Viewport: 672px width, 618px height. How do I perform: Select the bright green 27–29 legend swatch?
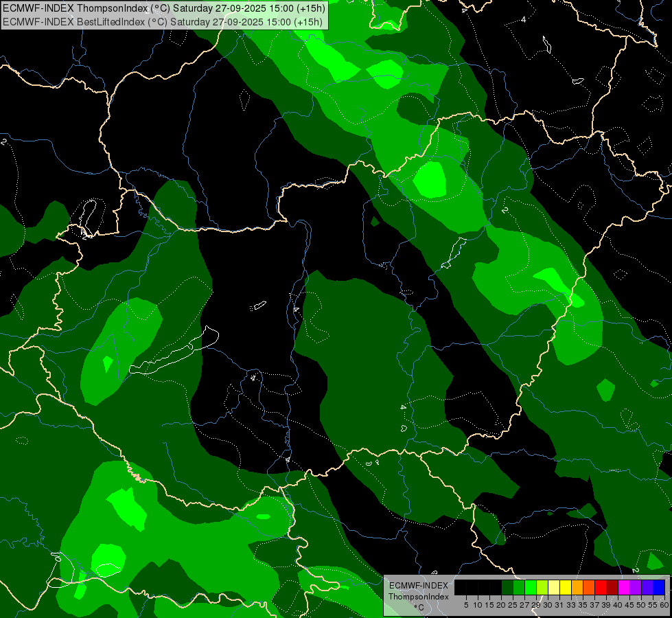tap(531, 587)
